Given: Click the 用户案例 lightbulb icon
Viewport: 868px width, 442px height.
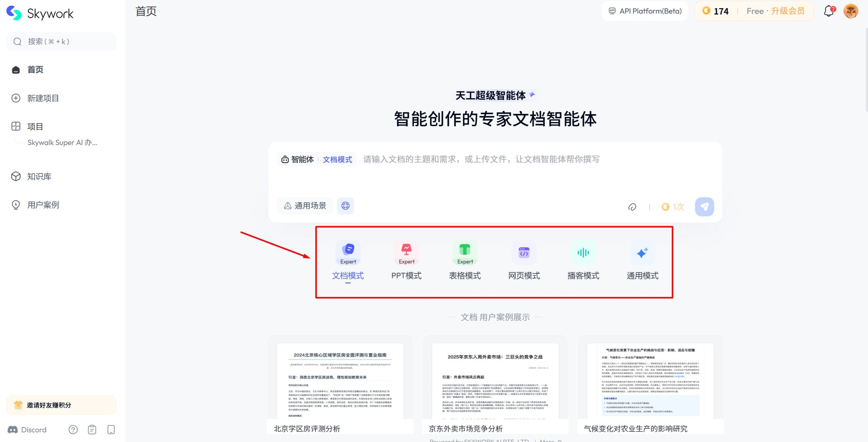Looking at the screenshot, I should [16, 205].
